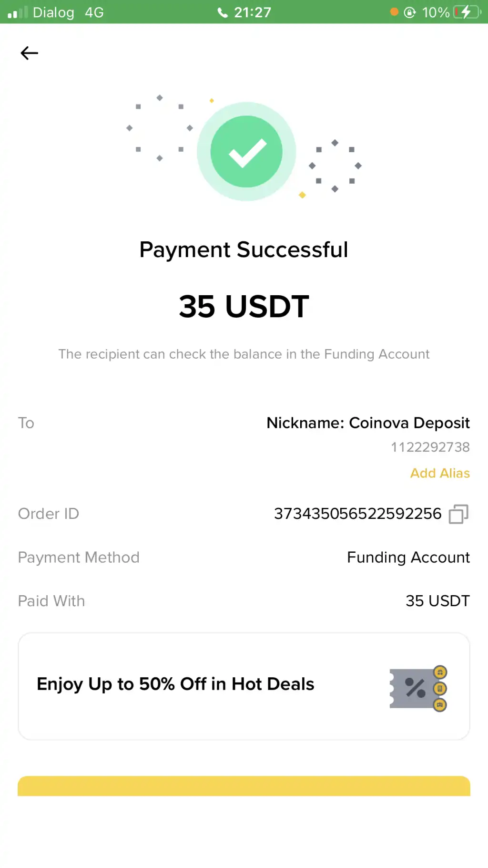Open the Enjoy Up to 50% Off banner

tap(175, 684)
